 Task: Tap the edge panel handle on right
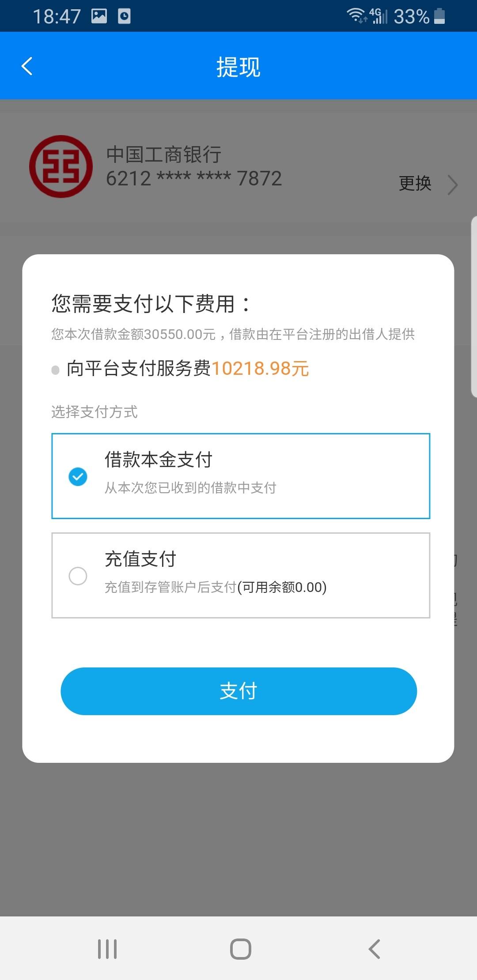click(474, 307)
